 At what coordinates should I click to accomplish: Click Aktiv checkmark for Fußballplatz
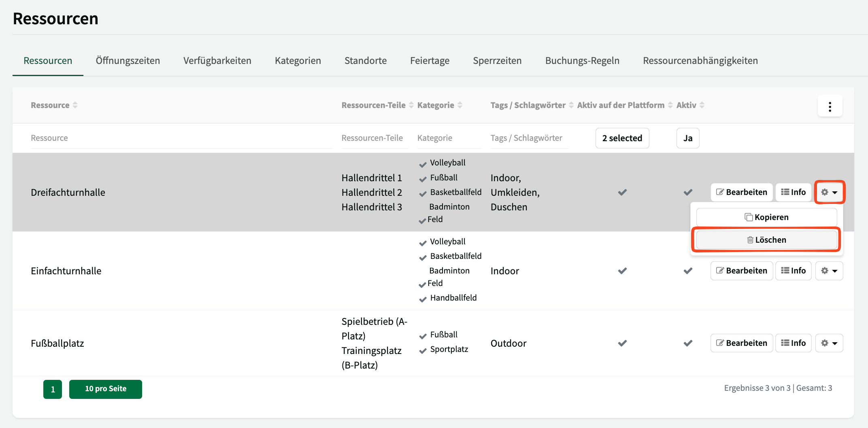(x=687, y=343)
